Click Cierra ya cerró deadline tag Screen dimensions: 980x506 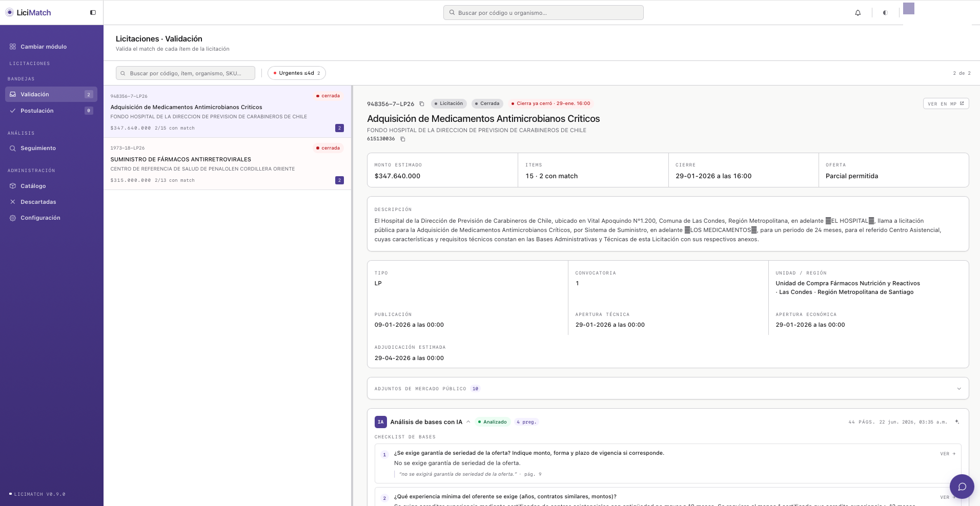click(x=550, y=103)
